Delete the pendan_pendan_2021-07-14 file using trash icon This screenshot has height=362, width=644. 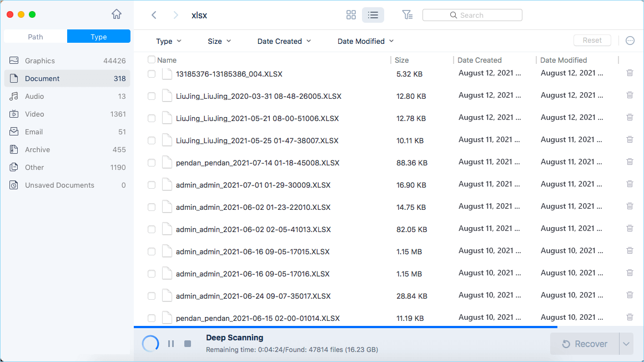coord(630,162)
